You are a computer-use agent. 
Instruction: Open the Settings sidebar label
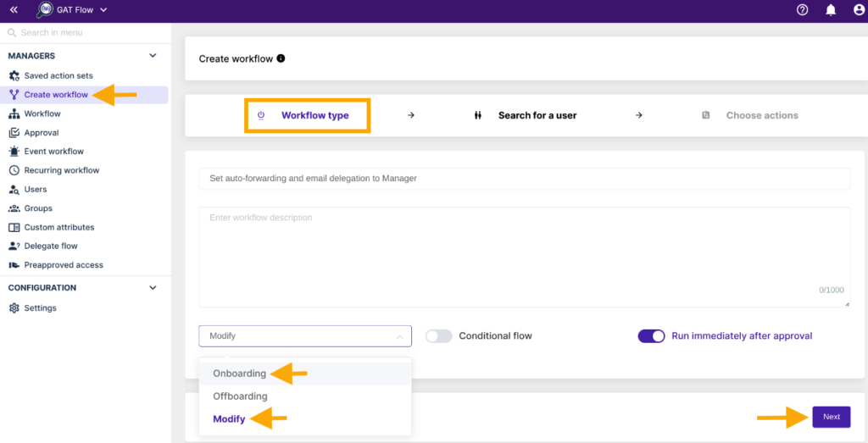41,308
